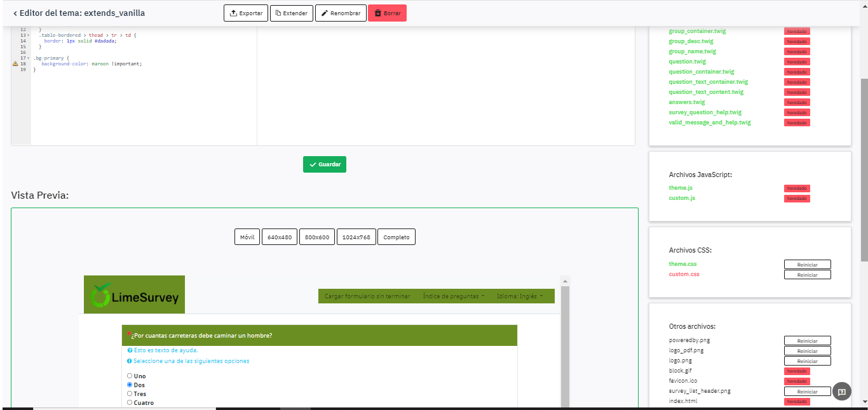The width and height of the screenshot is (868, 410).
Task: Click the preview frame vertical scrollbar
Action: (x=565, y=347)
